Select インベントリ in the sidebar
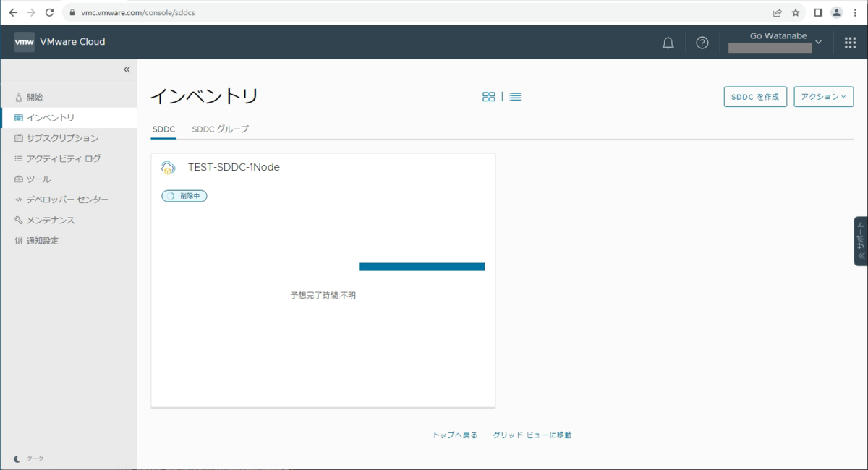Viewport: 868px width, 470px height. [x=69, y=117]
